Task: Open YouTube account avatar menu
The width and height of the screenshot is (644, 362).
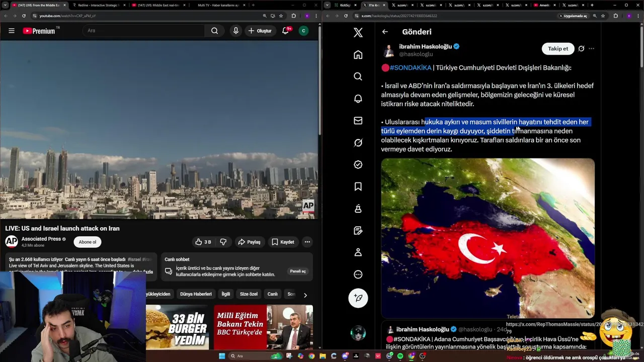Action: point(303,31)
